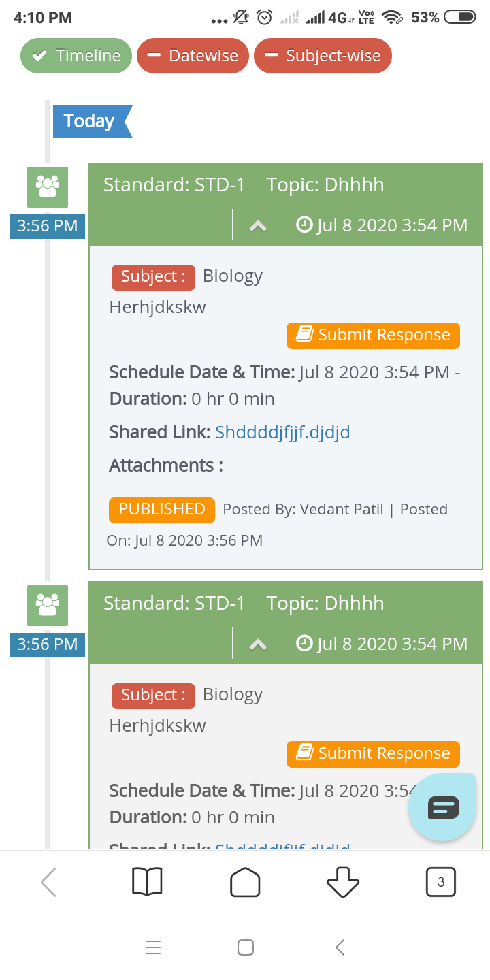Toggle the Datewise view filter
The height and width of the screenshot is (980, 490).
click(x=193, y=56)
